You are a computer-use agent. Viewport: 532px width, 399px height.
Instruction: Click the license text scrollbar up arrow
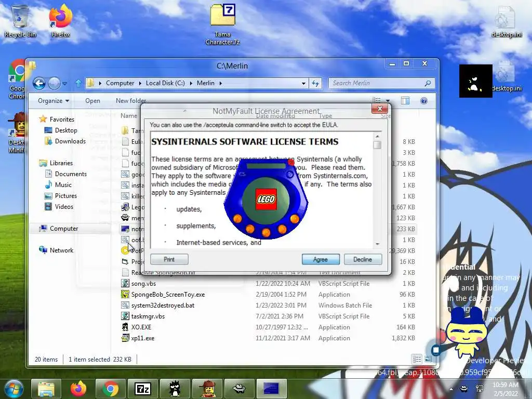[377, 137]
